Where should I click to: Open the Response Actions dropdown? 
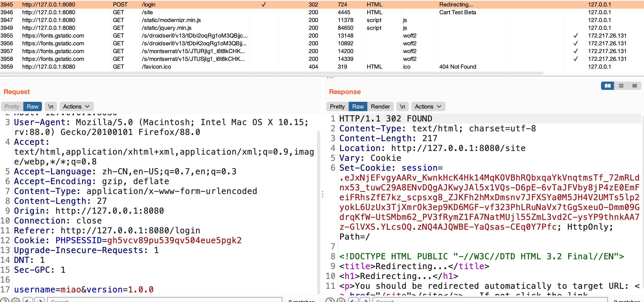[428, 106]
